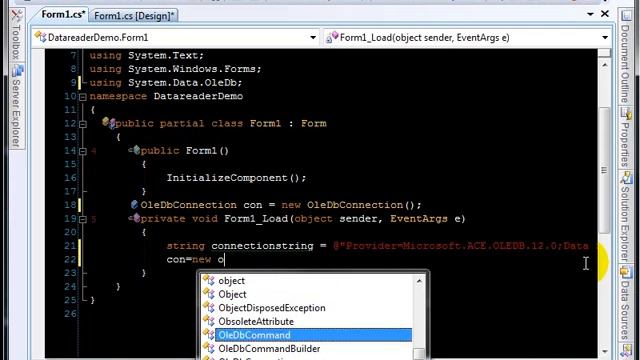Image resolution: width=640 pixels, height=360 pixels.
Task: Click the Document Outline icon
Action: 626,16
